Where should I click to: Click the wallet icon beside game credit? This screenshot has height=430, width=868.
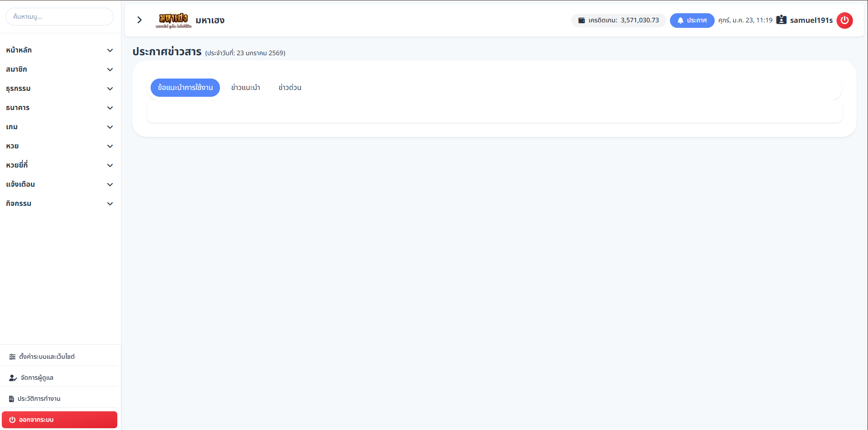pyautogui.click(x=581, y=21)
